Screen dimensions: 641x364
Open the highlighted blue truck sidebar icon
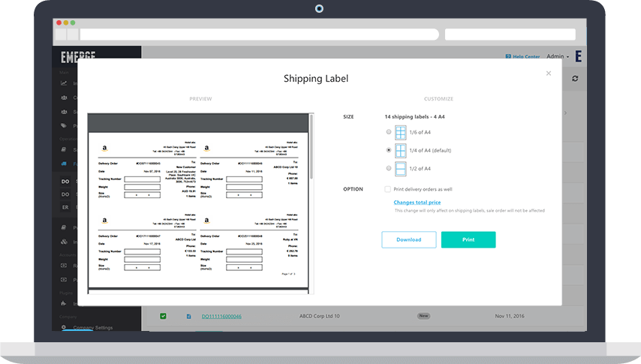tap(64, 164)
